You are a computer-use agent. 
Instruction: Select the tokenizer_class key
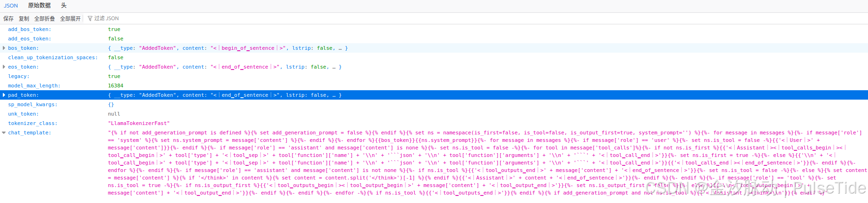(x=33, y=123)
